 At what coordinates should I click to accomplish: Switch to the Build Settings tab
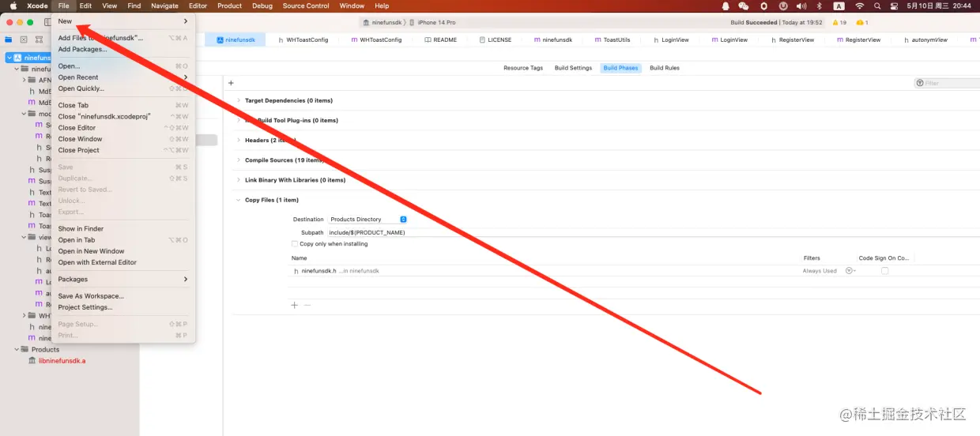[x=573, y=68]
